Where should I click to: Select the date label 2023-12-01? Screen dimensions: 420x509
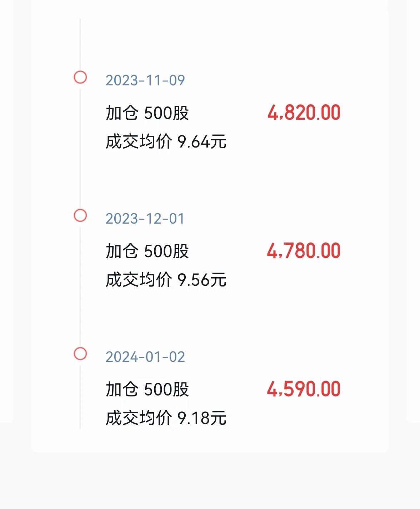coord(145,219)
